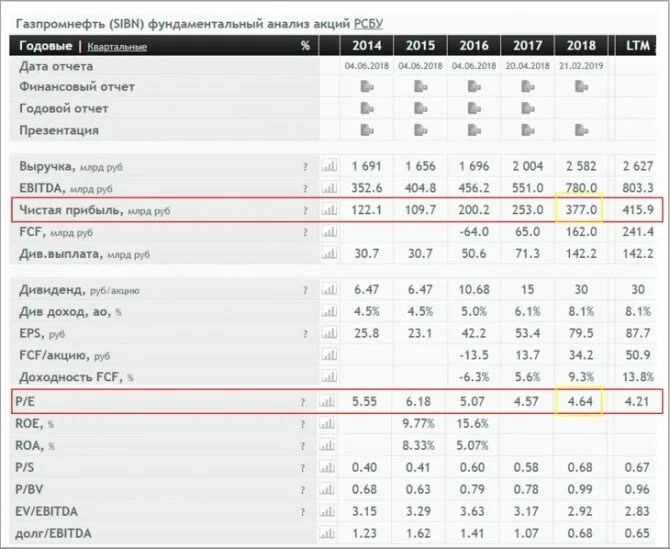Select report date 21.02.2019
Viewport: 670px width, 549px height.
point(581,66)
